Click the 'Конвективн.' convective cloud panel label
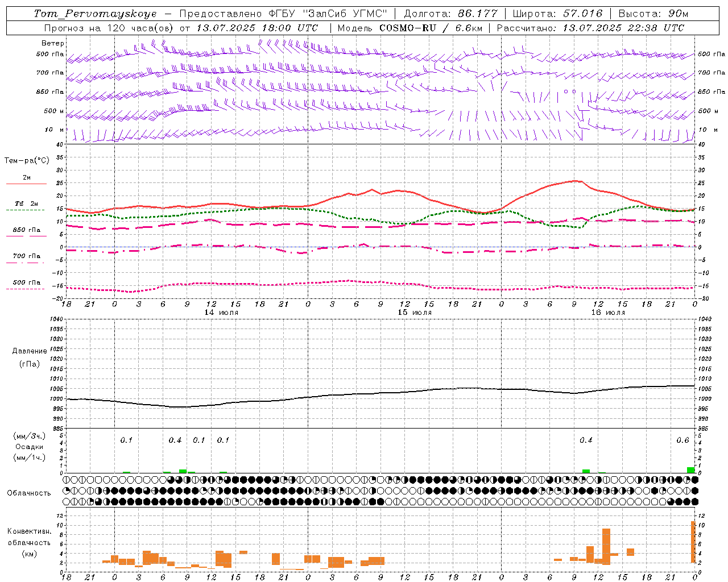 point(29,531)
